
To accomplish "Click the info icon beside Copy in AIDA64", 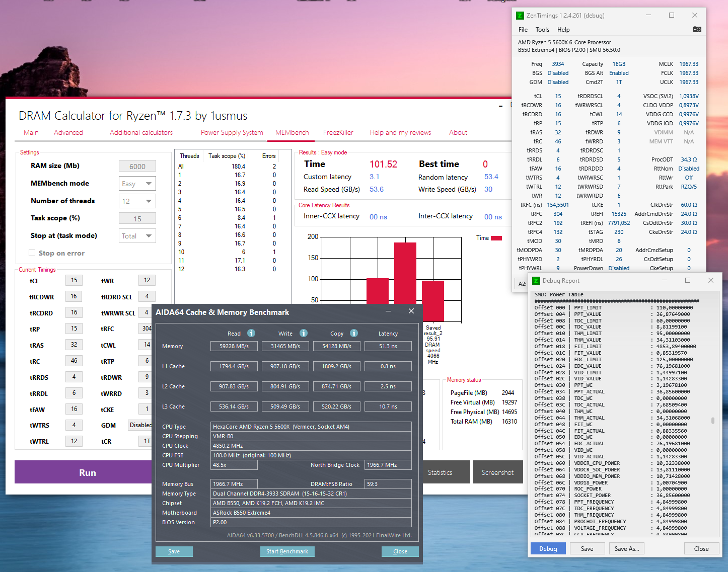I will 354,333.
